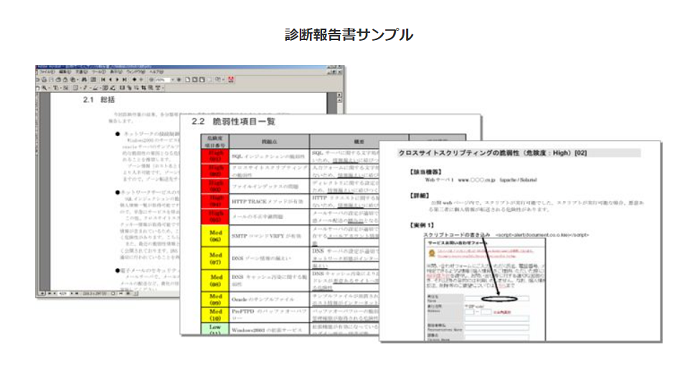Click the 【該当機器】 section label
The image size is (700, 372).
(426, 171)
